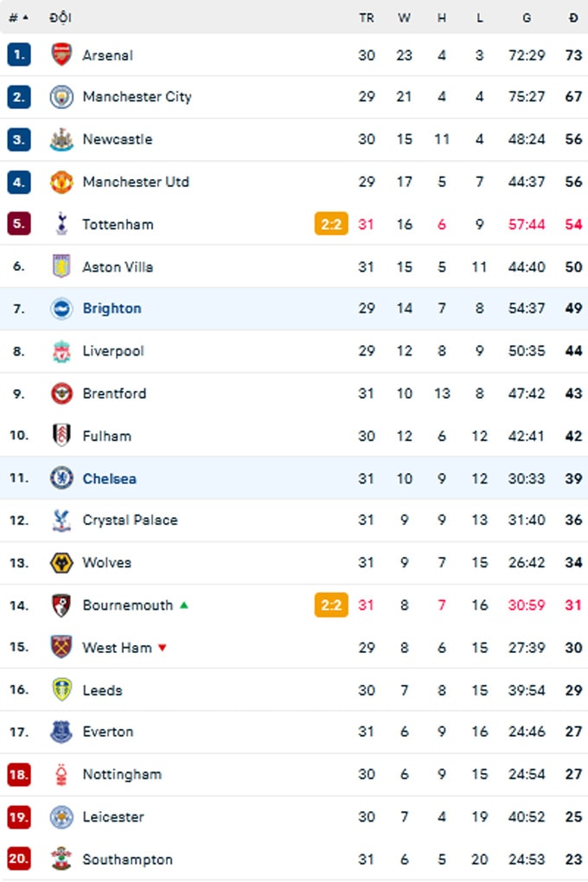Viewport: 588px width, 882px height.
Task: Click the Southampton club crest
Action: (61, 859)
